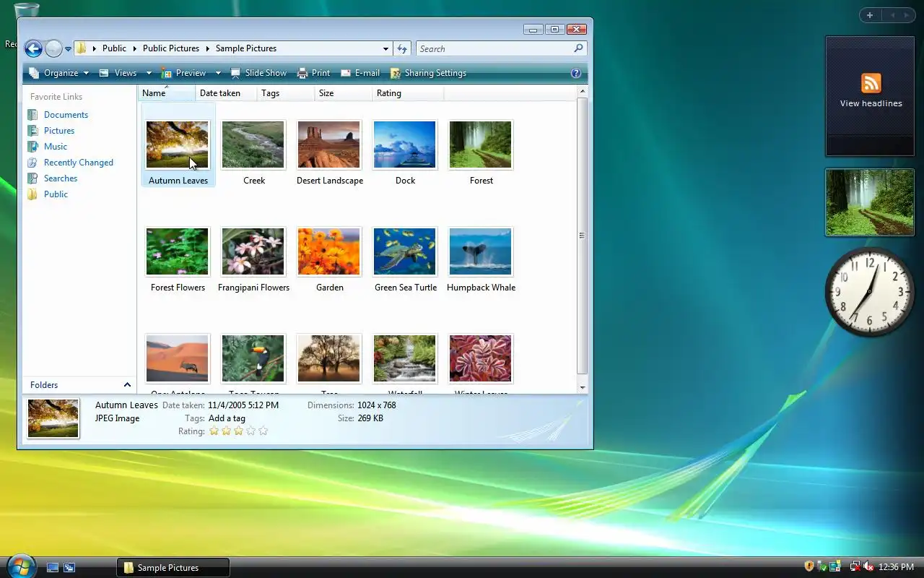
Task: Click the Views button
Action: tap(118, 73)
